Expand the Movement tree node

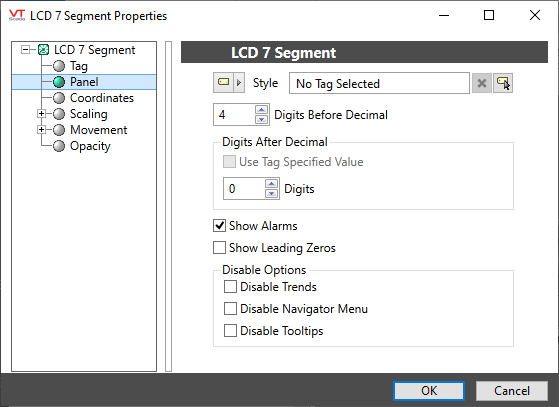(41, 130)
